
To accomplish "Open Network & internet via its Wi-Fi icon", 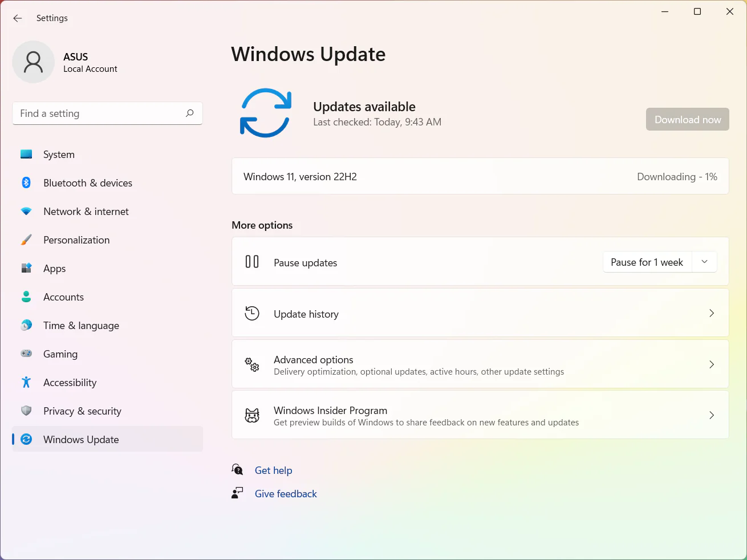I will click(x=26, y=211).
